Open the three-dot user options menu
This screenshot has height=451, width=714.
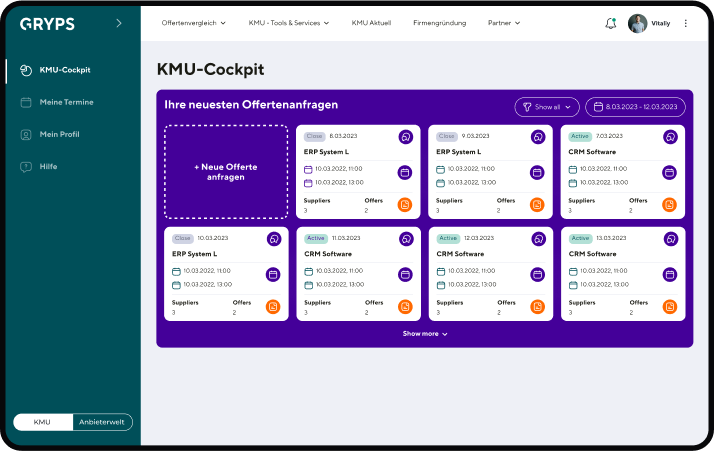(685, 23)
